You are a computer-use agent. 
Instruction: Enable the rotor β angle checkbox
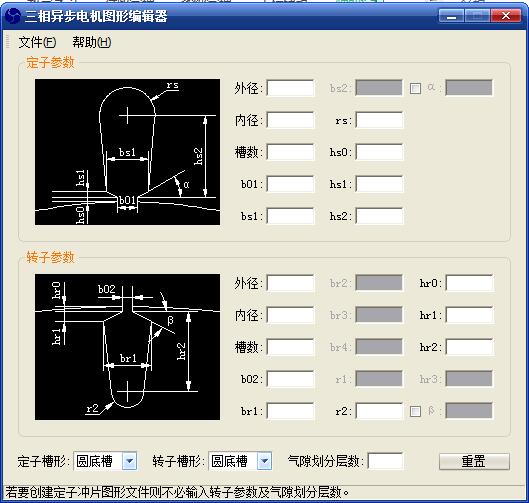coord(415,411)
